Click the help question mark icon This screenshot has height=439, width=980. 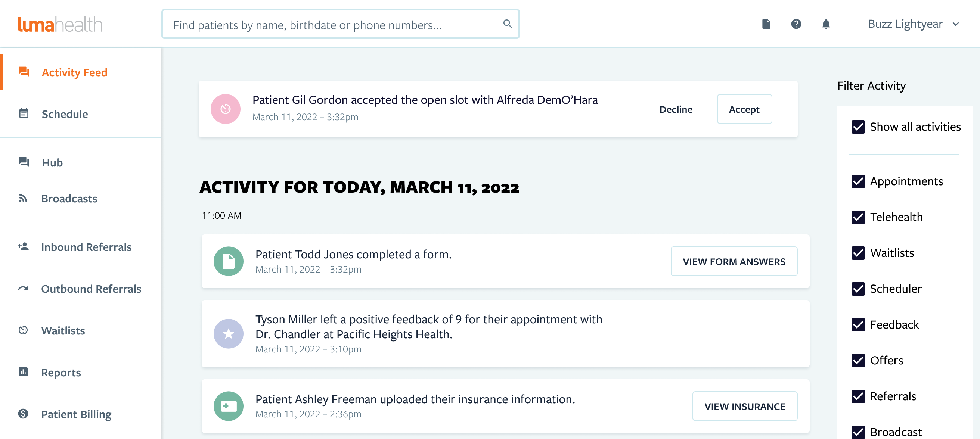[796, 24]
